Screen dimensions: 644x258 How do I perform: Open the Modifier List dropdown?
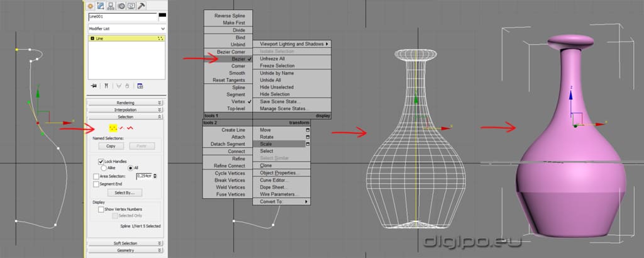(127, 29)
